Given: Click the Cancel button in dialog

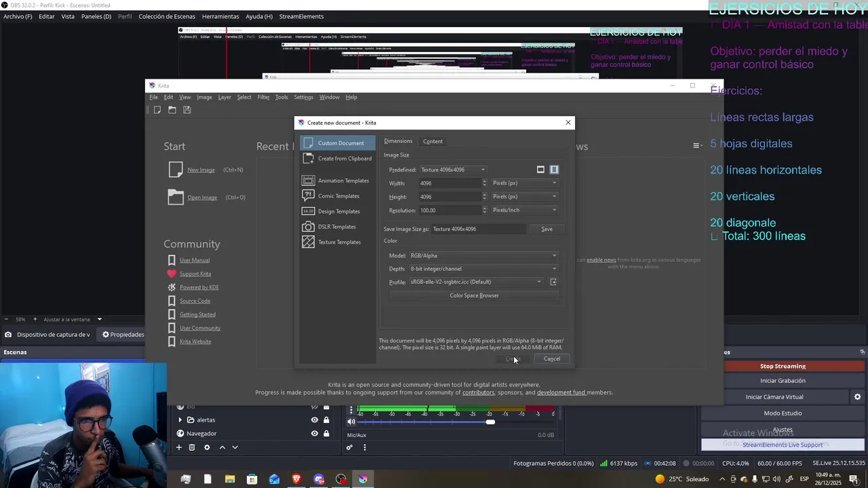Looking at the screenshot, I should click(552, 359).
